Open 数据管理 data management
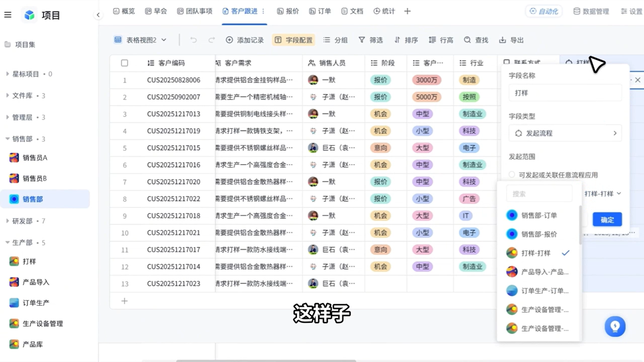 coord(591,11)
